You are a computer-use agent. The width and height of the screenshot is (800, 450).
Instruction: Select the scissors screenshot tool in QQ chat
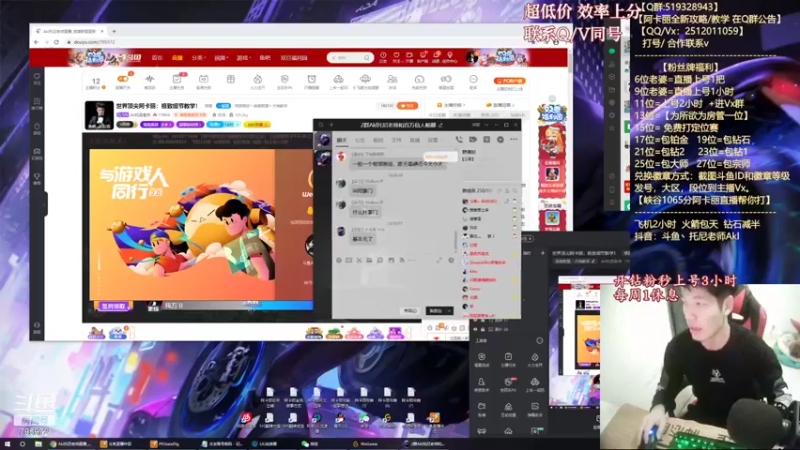click(359, 260)
